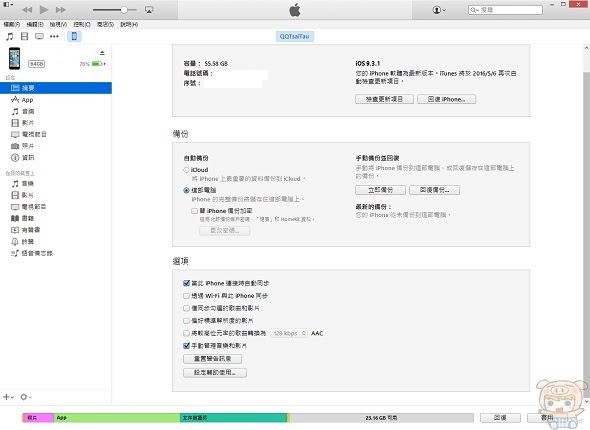Click the battery status dropdown arrow
Viewport: 590px width, 430px height.
(104, 64)
